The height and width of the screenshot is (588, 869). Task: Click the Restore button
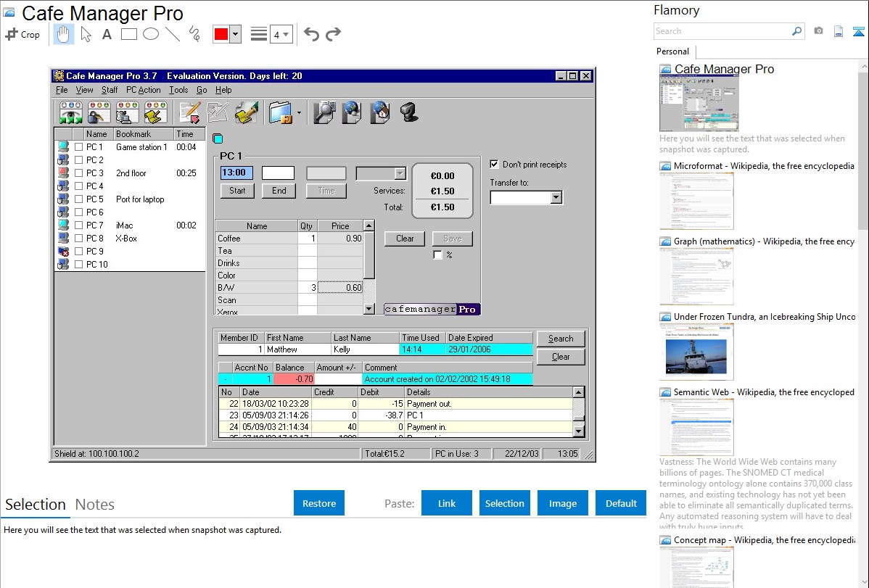pos(319,503)
